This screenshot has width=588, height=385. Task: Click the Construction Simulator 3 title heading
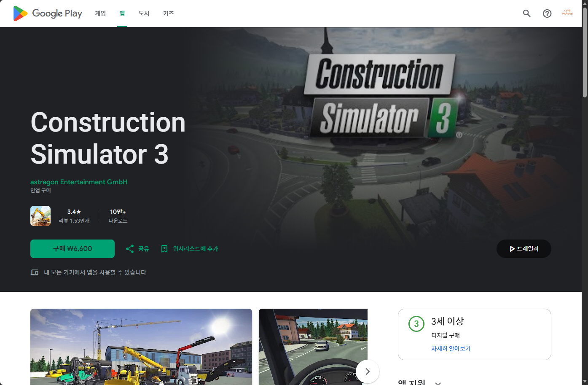tap(108, 138)
